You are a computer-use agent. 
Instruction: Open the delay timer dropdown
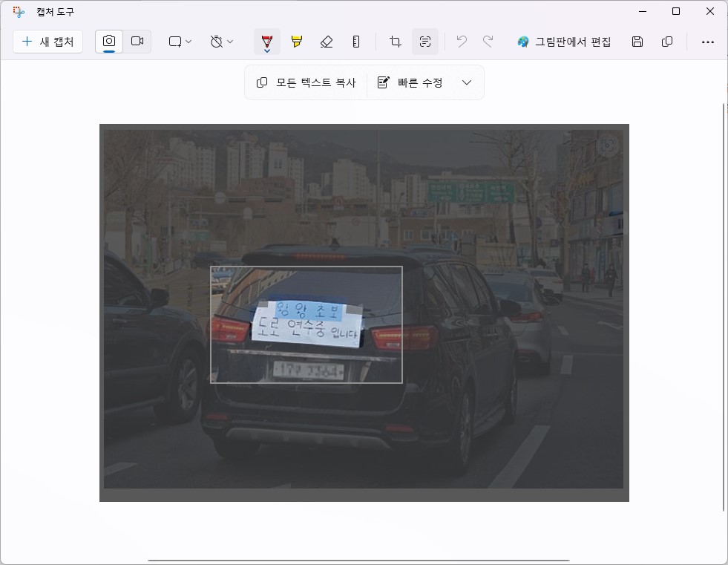[221, 42]
